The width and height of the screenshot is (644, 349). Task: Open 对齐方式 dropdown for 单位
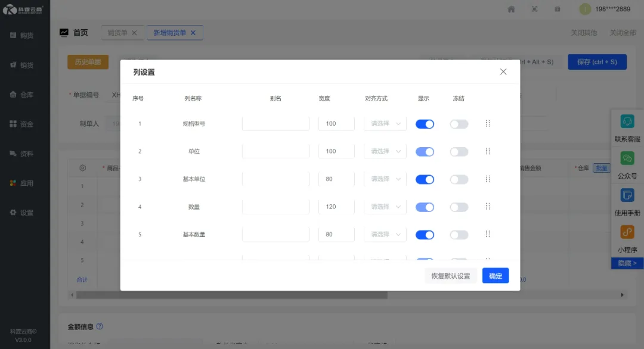point(385,151)
